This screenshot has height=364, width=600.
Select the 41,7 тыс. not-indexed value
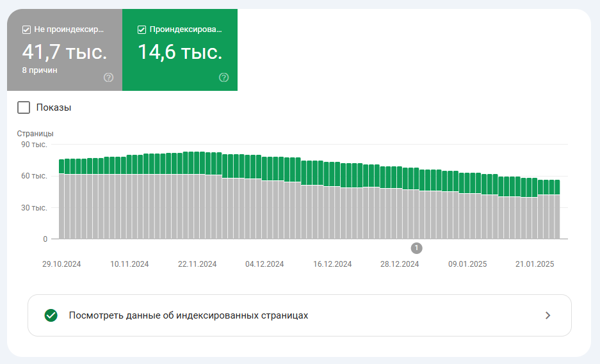click(64, 52)
